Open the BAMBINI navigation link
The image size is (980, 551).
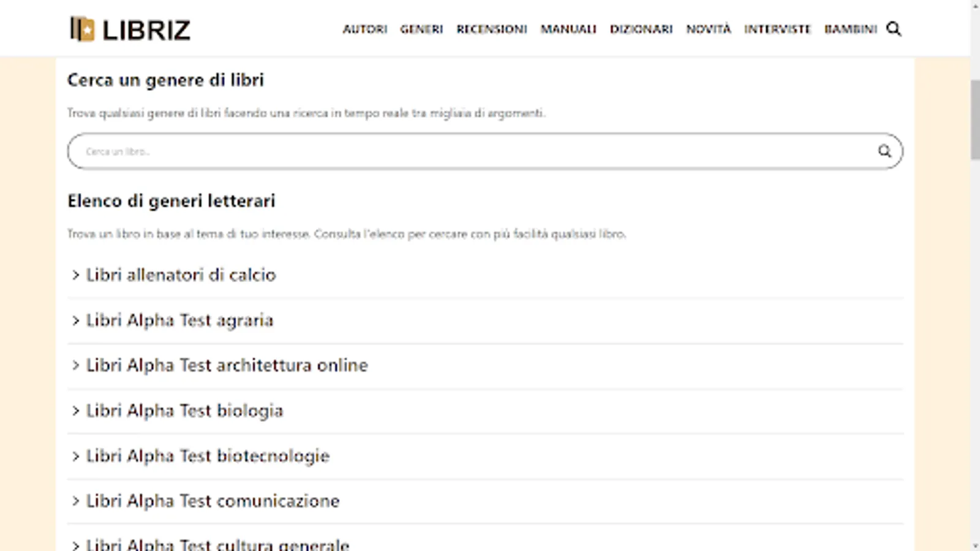(x=850, y=29)
